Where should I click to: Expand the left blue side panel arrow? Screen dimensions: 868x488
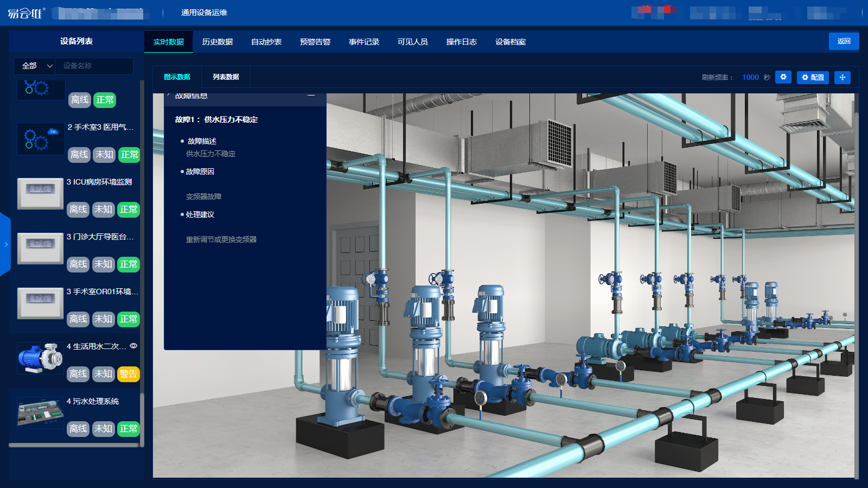click(5, 244)
